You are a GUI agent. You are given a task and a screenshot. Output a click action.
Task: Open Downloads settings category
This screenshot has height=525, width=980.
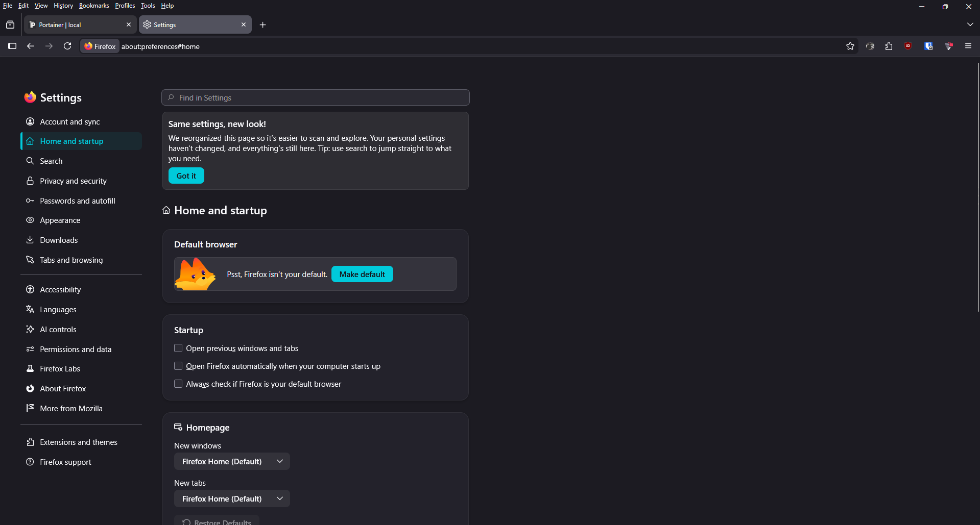pos(81,240)
